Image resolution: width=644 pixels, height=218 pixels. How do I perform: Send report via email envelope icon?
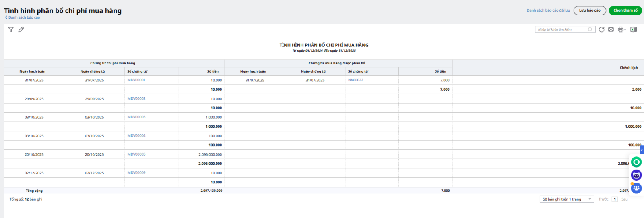click(611, 29)
